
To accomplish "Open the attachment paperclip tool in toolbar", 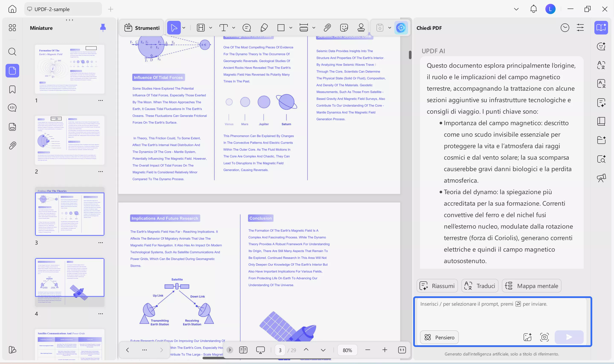I will (x=327, y=28).
